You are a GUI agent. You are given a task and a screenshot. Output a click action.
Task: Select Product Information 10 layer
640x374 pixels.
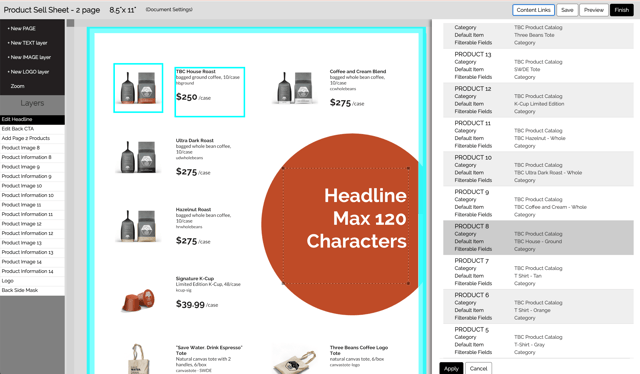pyautogui.click(x=32, y=195)
